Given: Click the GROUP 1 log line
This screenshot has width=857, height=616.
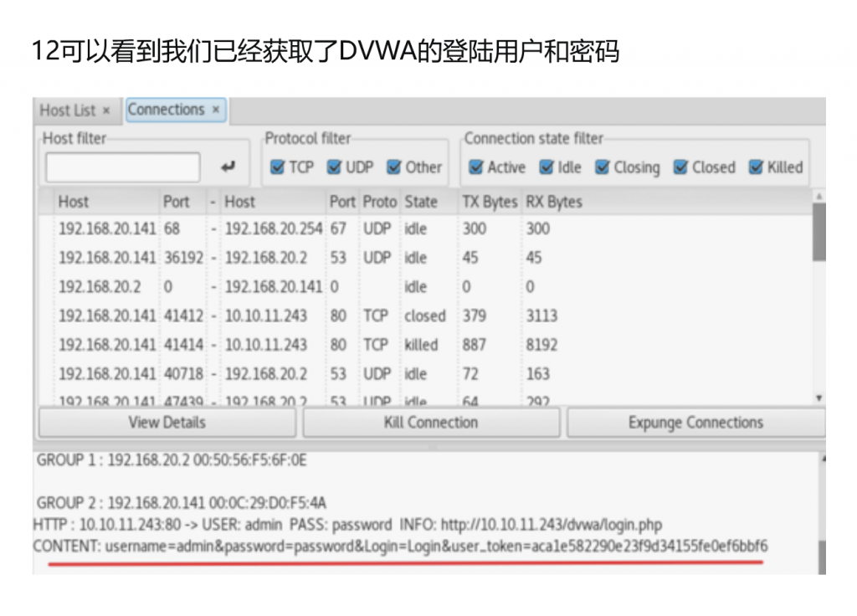Looking at the screenshot, I should point(172,460).
